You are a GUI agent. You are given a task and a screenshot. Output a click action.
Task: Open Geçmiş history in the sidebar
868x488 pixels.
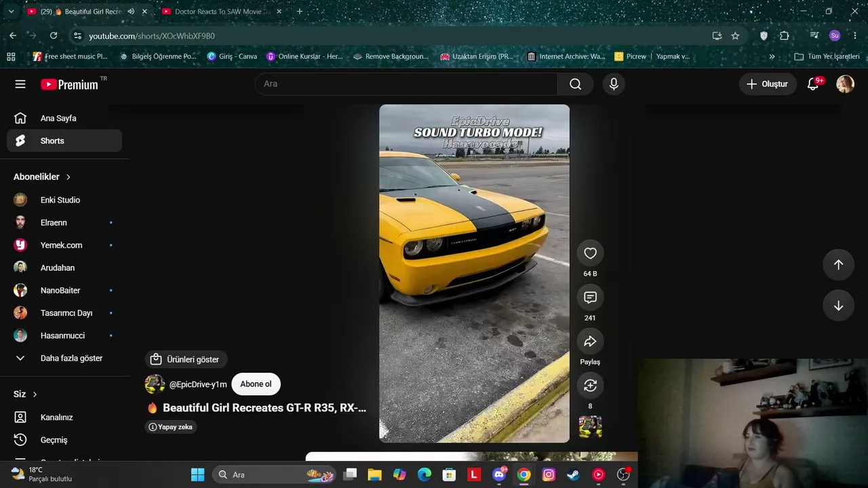pos(64,440)
